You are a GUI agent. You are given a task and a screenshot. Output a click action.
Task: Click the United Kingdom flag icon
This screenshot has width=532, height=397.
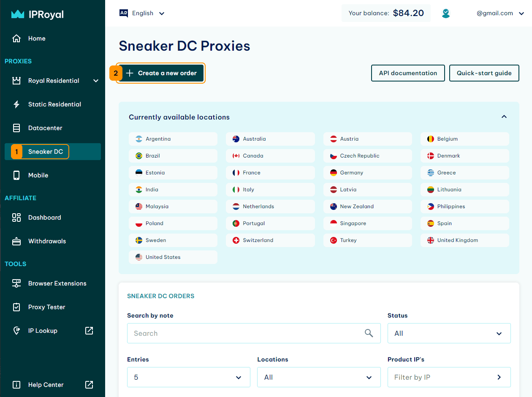(431, 240)
